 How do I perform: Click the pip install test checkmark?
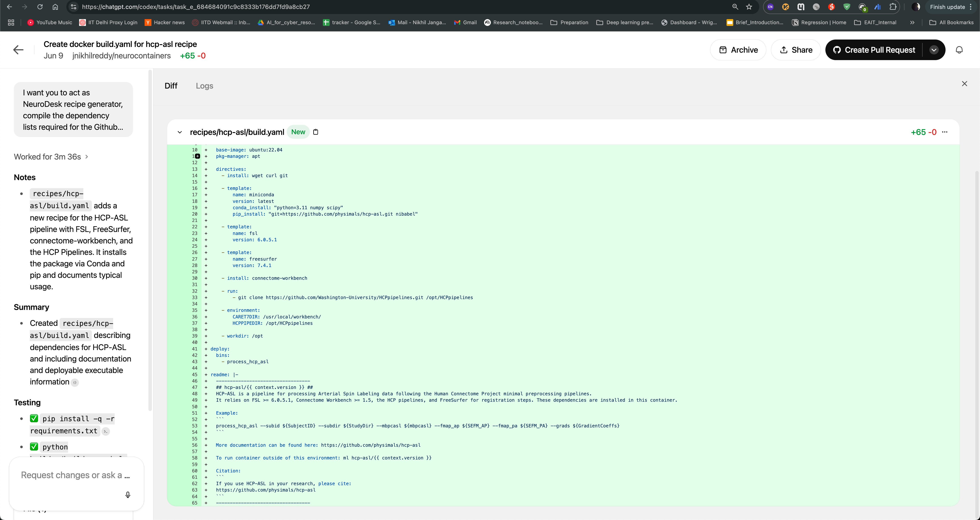pos(33,418)
